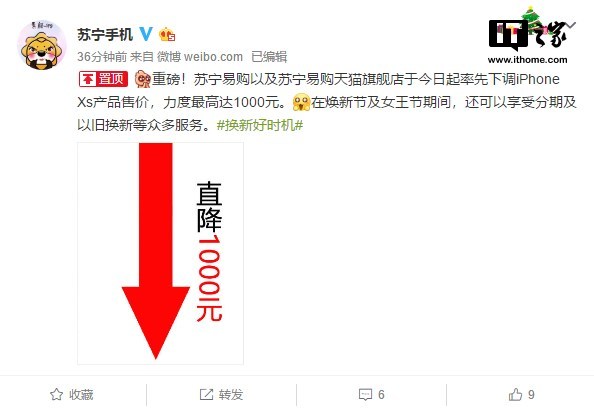Image resolution: width=594 pixels, height=411 pixels.
Task: Click the shocked face emoji in post
Action: [302, 102]
